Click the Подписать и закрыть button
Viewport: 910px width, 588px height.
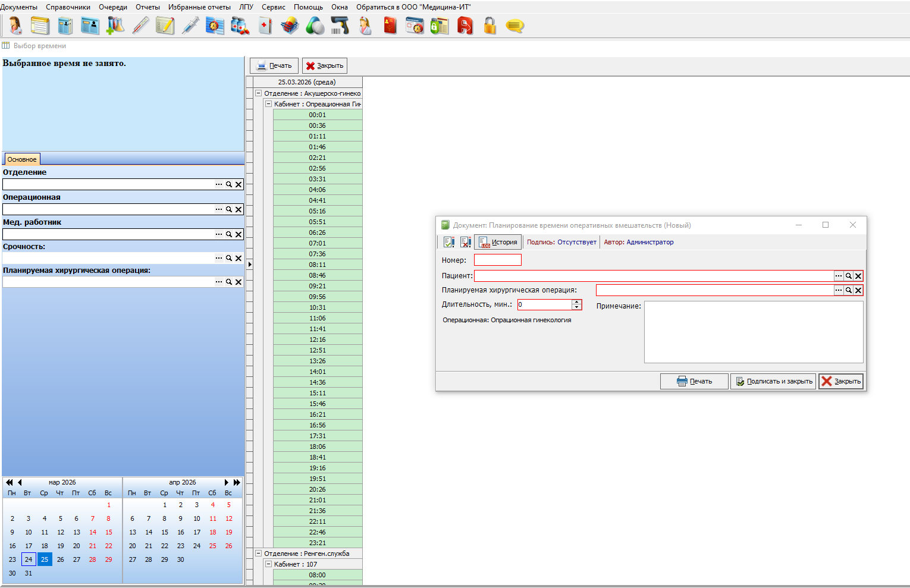pos(773,381)
